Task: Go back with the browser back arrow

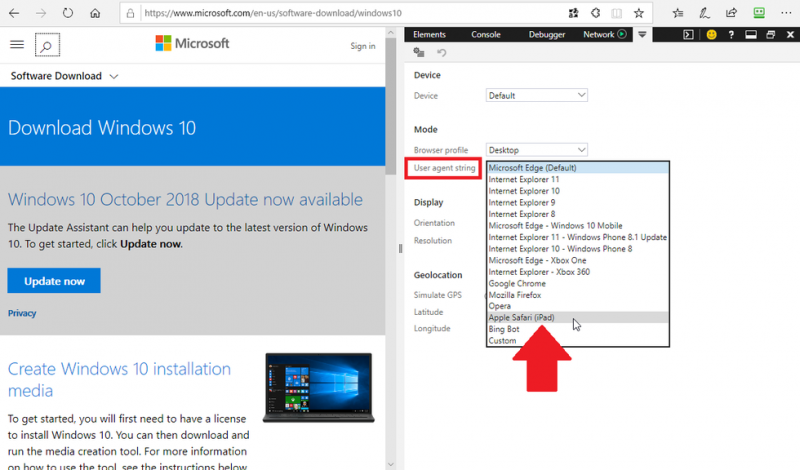Action: click(x=14, y=13)
